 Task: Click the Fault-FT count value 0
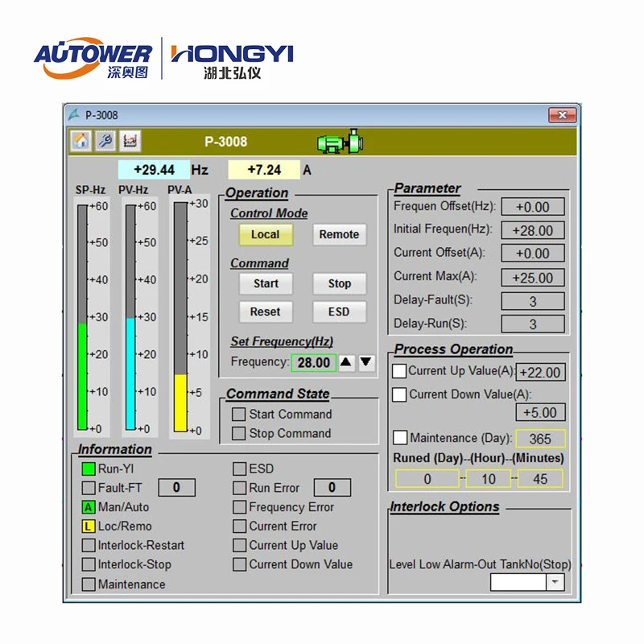coord(176,488)
